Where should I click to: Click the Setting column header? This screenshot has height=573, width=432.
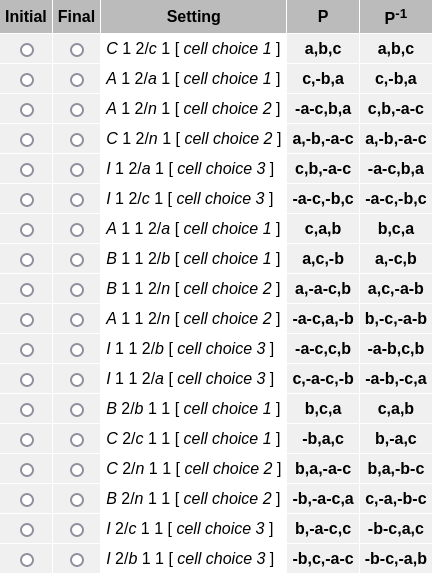(x=193, y=16)
